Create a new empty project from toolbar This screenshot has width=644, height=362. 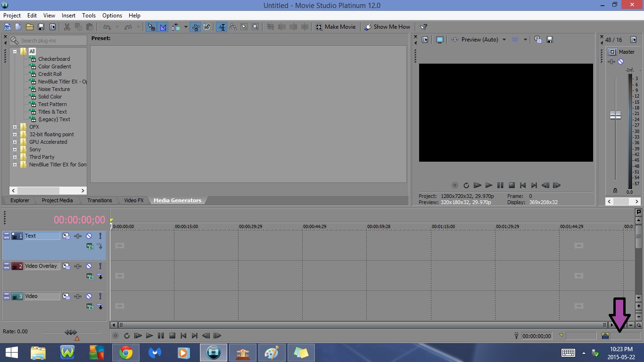[18, 27]
